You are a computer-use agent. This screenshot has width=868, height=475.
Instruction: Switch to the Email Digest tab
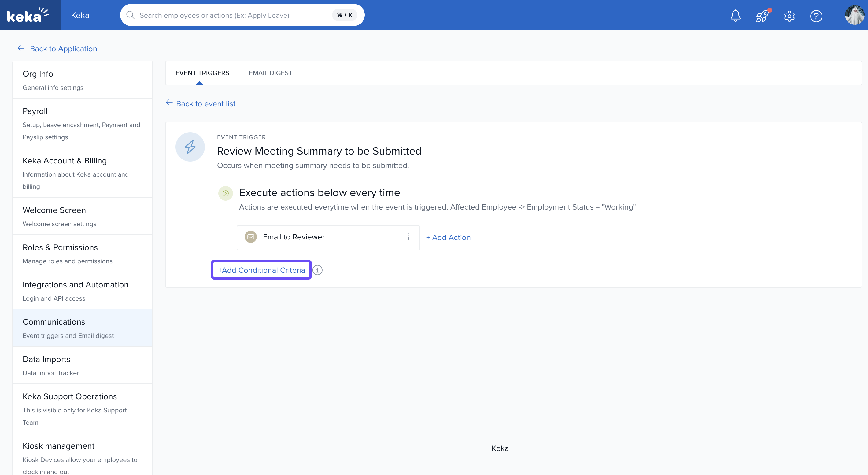[270, 73]
